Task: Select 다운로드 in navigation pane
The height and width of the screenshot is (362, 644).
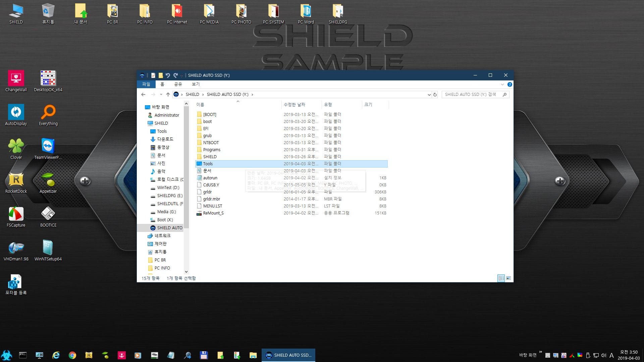Action: 162,139
